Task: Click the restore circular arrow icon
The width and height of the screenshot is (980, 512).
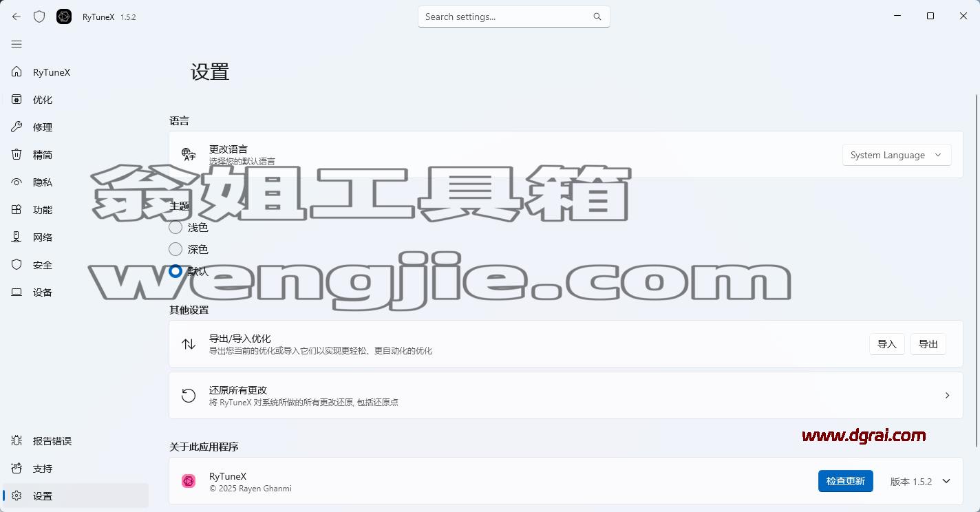Action: pyautogui.click(x=189, y=395)
